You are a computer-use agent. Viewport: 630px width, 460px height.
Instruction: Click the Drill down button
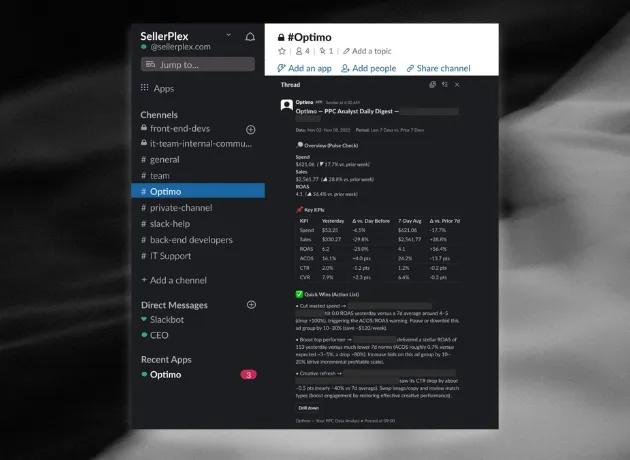click(x=309, y=408)
